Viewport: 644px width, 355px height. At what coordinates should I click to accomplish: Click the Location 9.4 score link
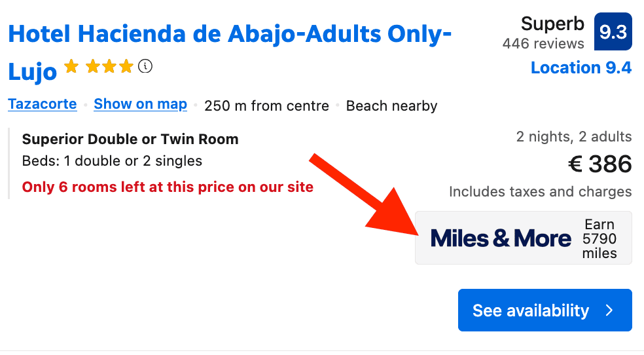[581, 68]
